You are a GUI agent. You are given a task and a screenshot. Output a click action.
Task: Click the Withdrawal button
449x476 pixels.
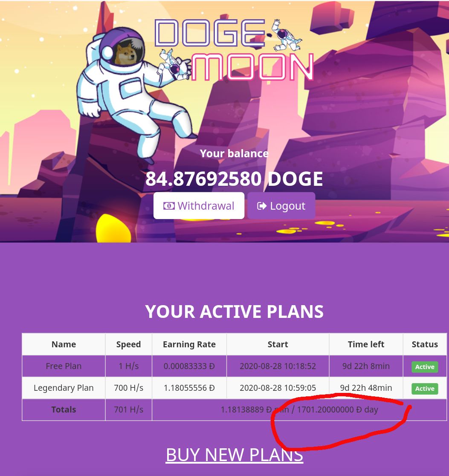199,205
